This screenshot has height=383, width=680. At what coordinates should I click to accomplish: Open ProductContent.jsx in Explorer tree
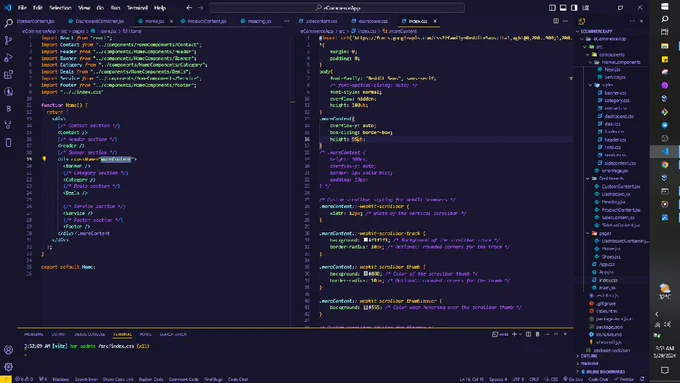(621, 210)
